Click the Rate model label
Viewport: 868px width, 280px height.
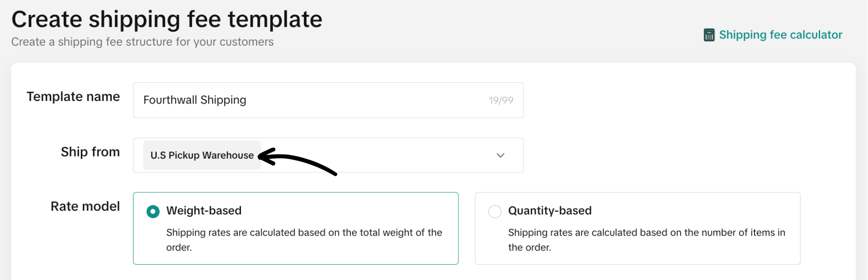point(85,206)
